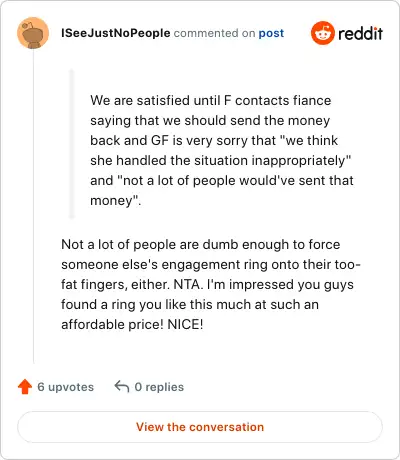Click the reddit wordmark text
Image resolution: width=400 pixels, height=460 pixels.
point(360,33)
